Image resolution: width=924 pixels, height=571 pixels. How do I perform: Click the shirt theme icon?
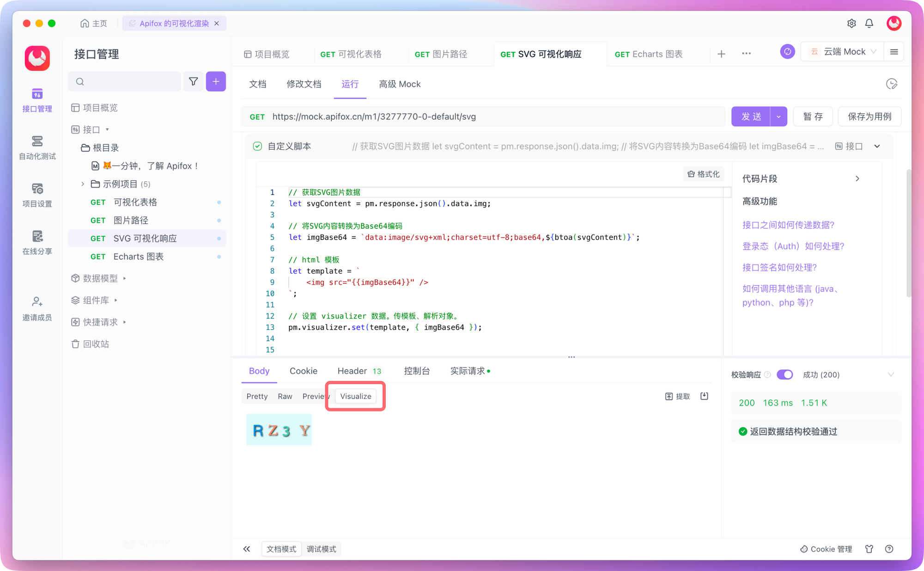(x=869, y=549)
